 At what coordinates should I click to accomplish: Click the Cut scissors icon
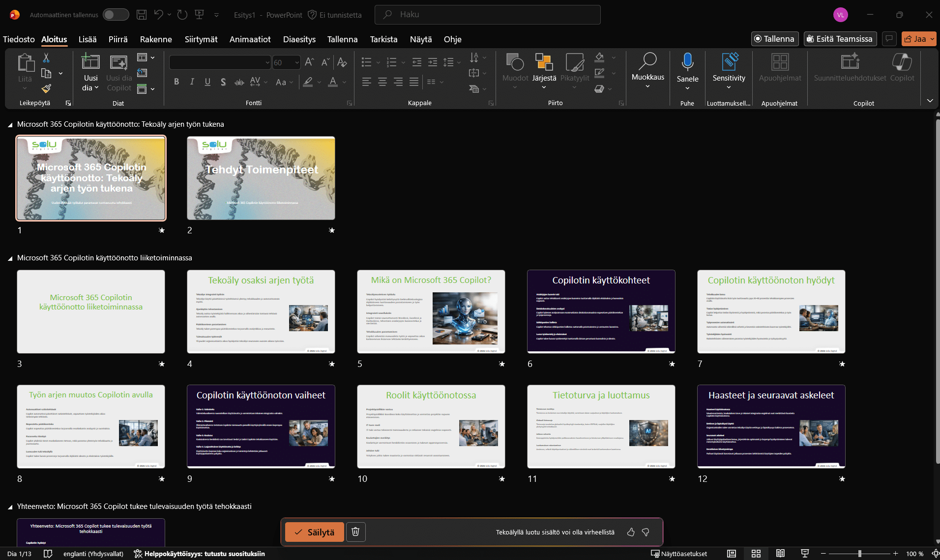point(46,58)
